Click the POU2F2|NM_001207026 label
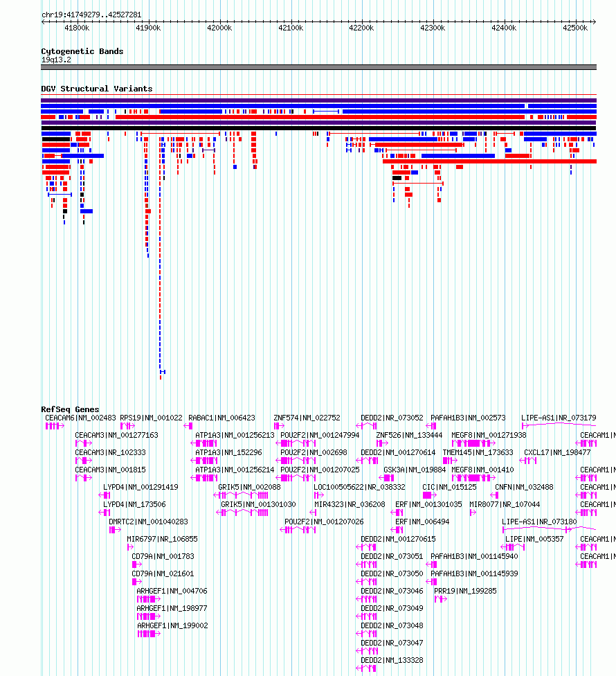Image resolution: width=616 pixels, height=676 pixels. (x=324, y=522)
